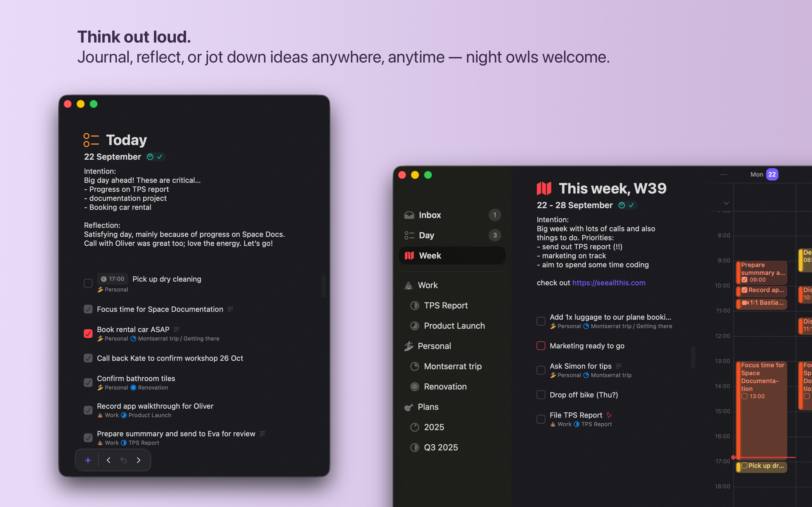This screenshot has width=812, height=507.
Task: Click the Mon 22 date badge
Action: [x=772, y=174]
